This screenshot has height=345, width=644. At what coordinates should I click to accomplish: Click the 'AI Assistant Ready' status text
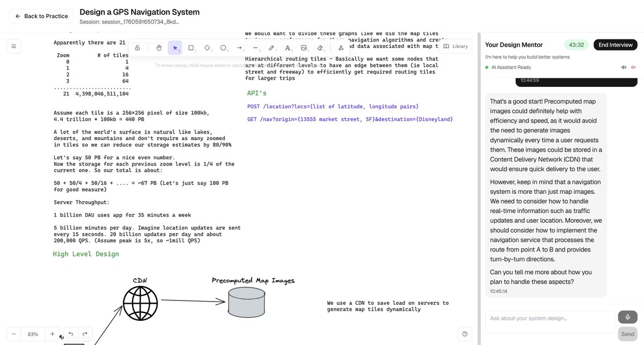click(x=511, y=67)
